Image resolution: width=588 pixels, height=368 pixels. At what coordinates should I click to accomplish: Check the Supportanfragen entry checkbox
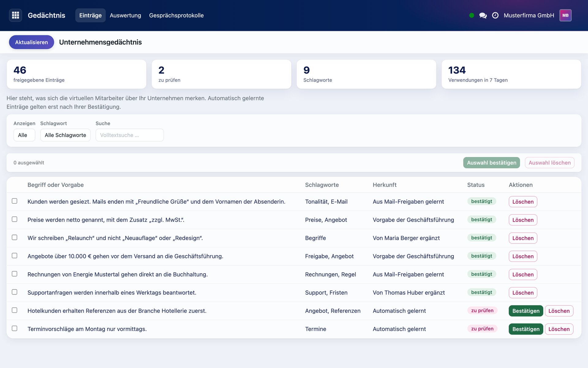pos(14,292)
